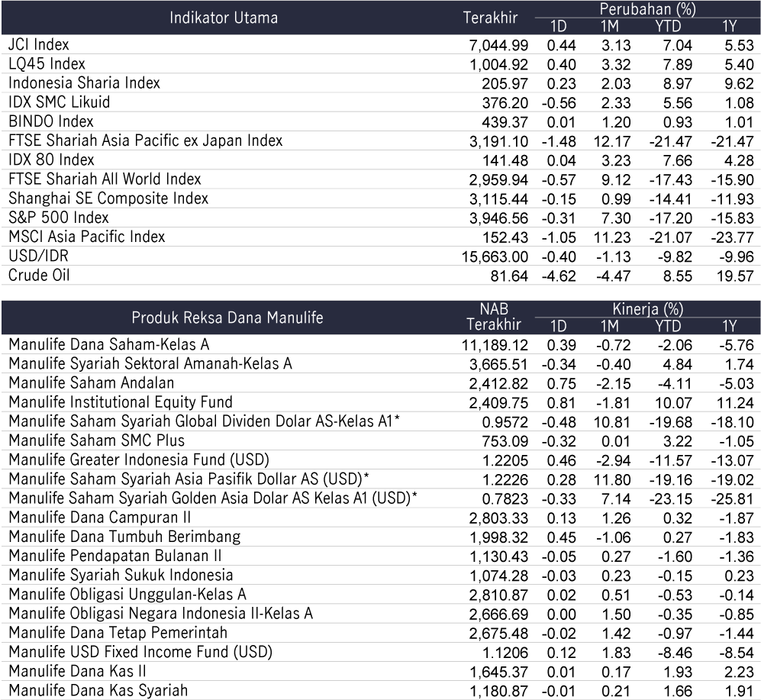The height and width of the screenshot is (700, 761).
Task: Select the 'LQ45 Index' row label
Action: [x=47, y=64]
